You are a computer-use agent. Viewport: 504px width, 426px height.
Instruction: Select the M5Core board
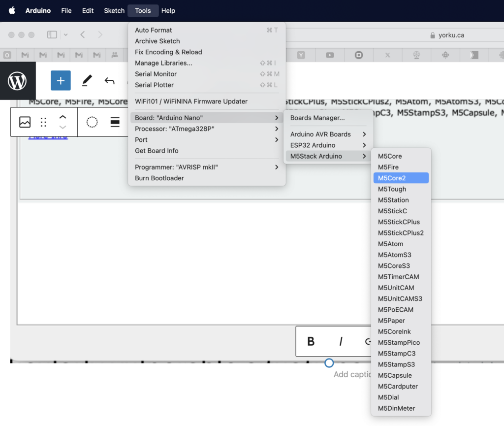click(x=401, y=156)
